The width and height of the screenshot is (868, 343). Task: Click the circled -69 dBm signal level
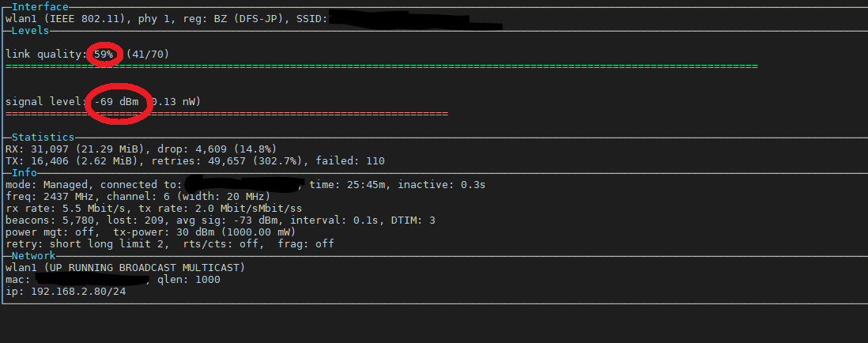[x=116, y=102]
